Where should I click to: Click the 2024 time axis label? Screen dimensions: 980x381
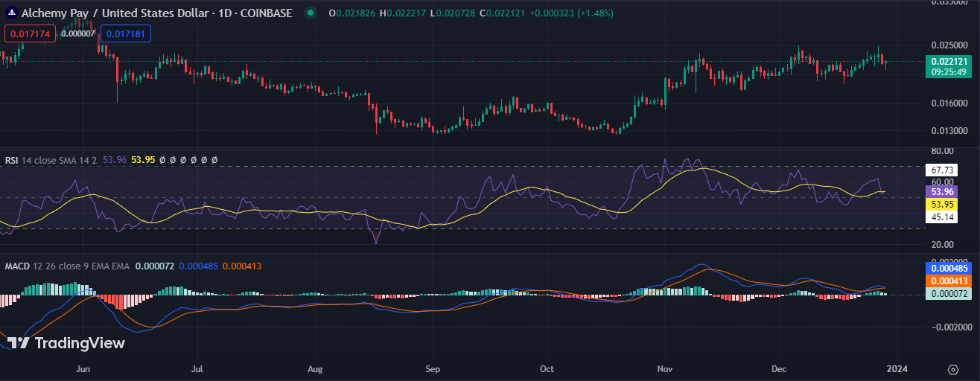pos(897,368)
